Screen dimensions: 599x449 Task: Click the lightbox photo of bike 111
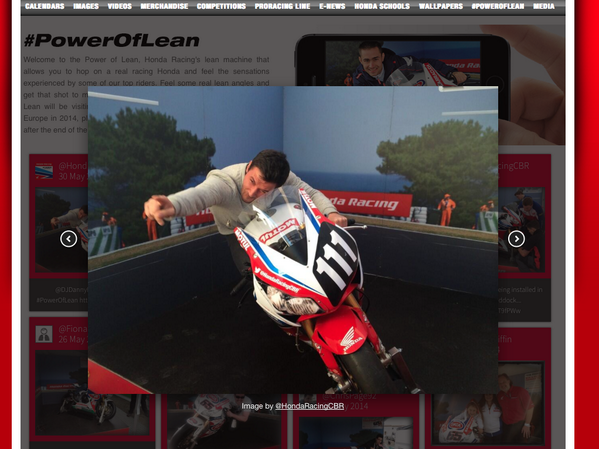293,240
